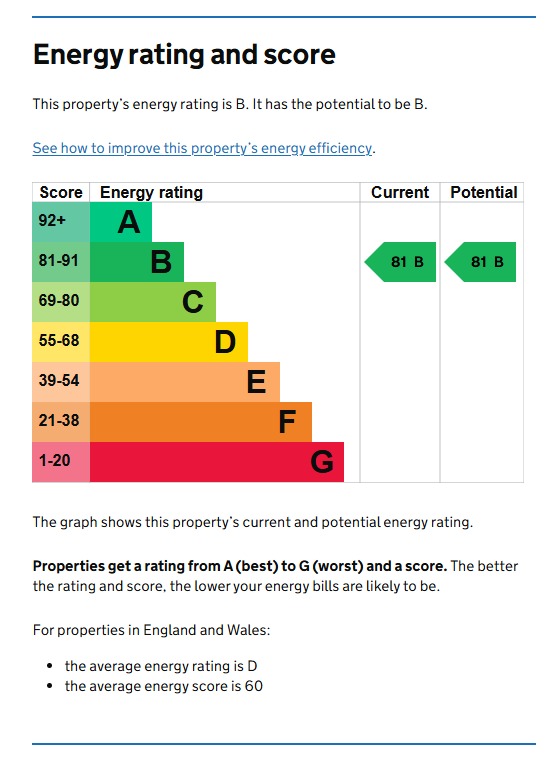Click the 69-80 score cell
Screen dimensions: 557x757
point(61,302)
